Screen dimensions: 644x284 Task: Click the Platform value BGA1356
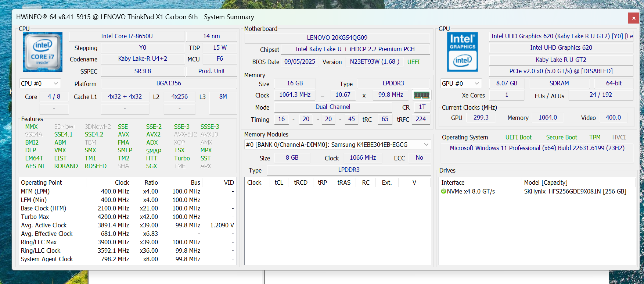(x=169, y=83)
